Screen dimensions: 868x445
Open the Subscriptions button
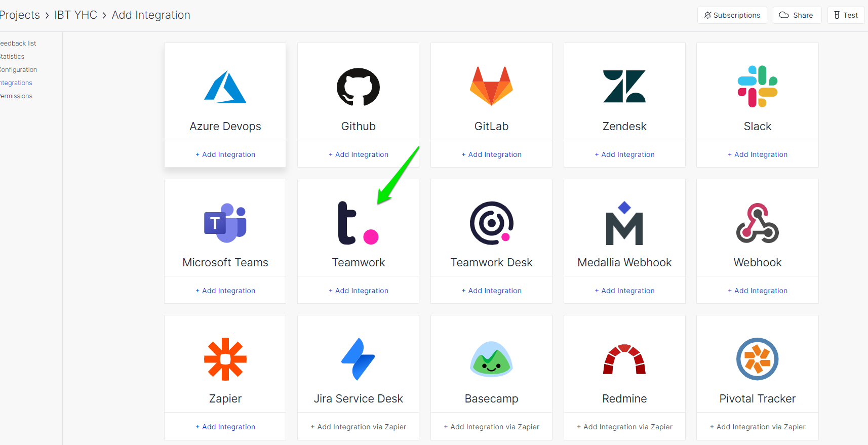pyautogui.click(x=732, y=15)
